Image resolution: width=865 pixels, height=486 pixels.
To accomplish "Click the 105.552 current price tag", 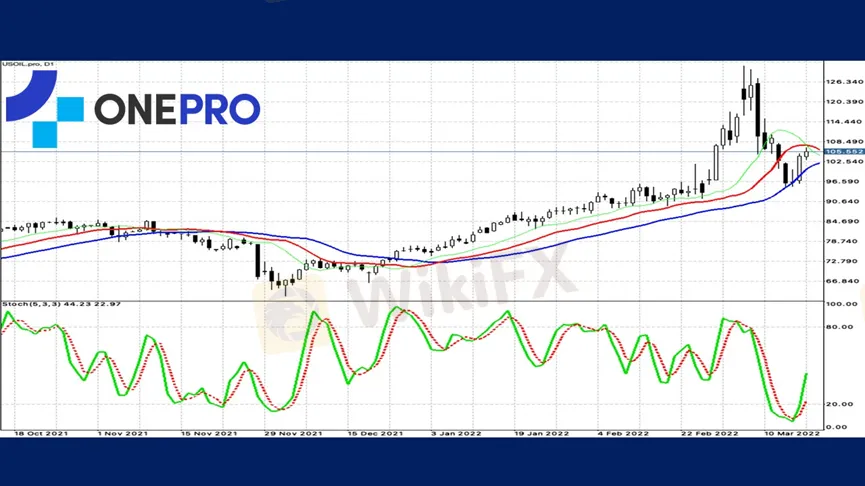I will (x=844, y=151).
